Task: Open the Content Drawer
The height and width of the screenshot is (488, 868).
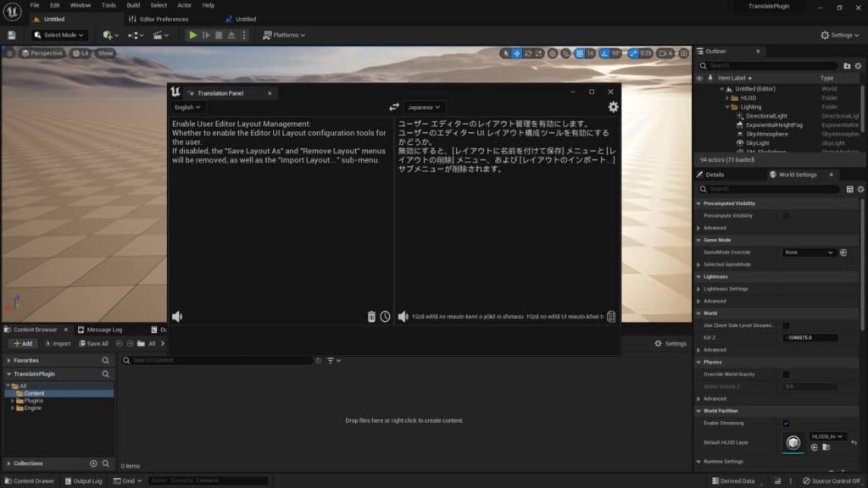Action: (x=29, y=481)
